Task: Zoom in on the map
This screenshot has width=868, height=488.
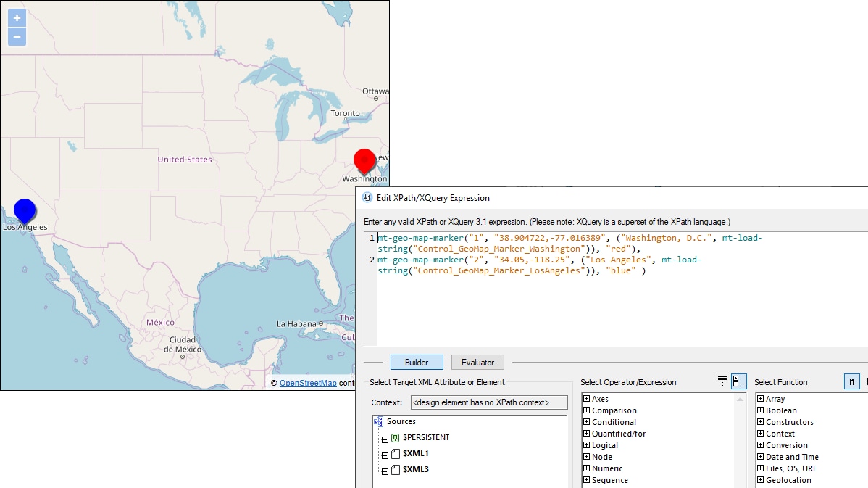Action: 17,18
